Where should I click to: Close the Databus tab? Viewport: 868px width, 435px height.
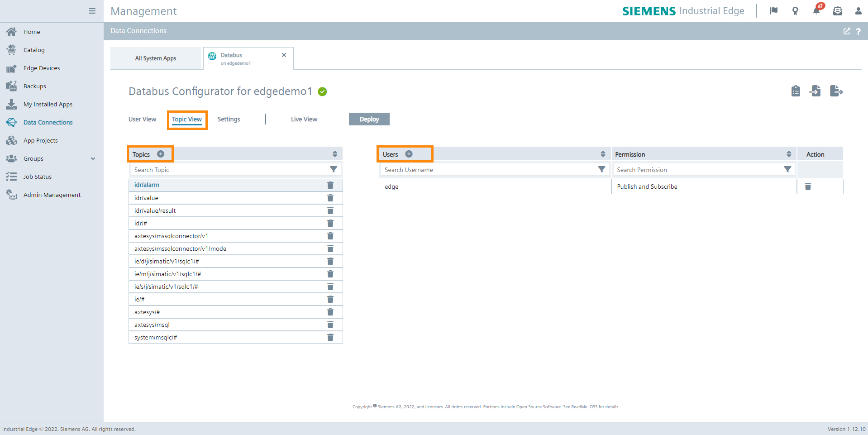click(x=284, y=55)
